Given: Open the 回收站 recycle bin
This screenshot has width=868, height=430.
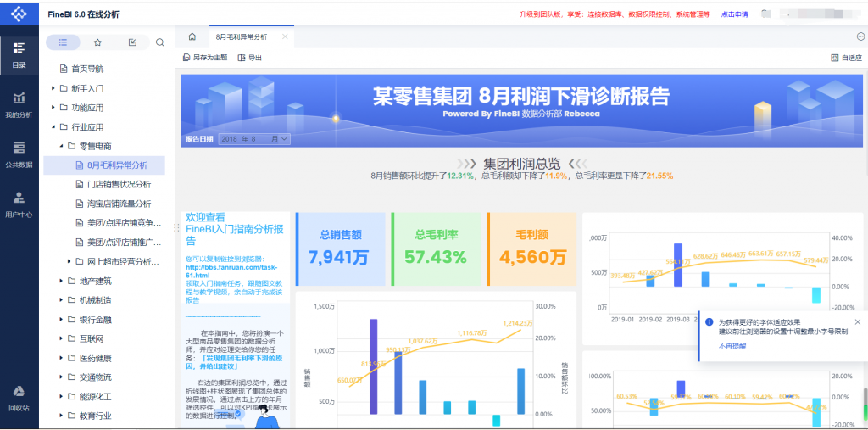Looking at the screenshot, I should coord(19,399).
